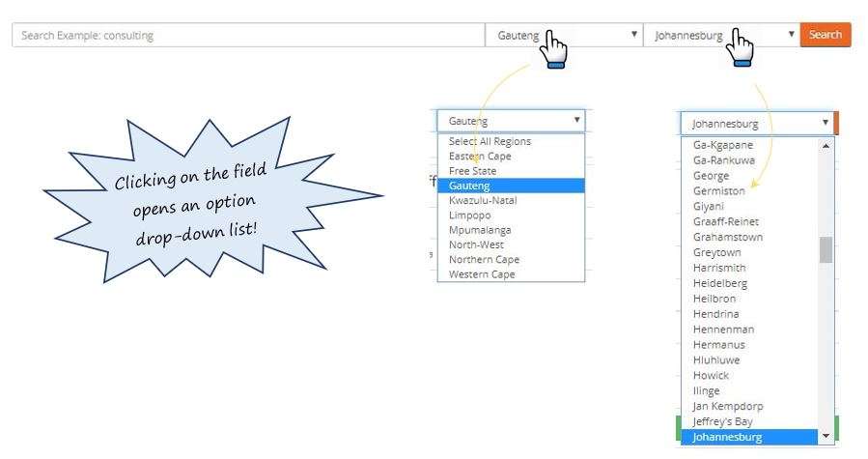Click the orange Search button

pos(825,35)
